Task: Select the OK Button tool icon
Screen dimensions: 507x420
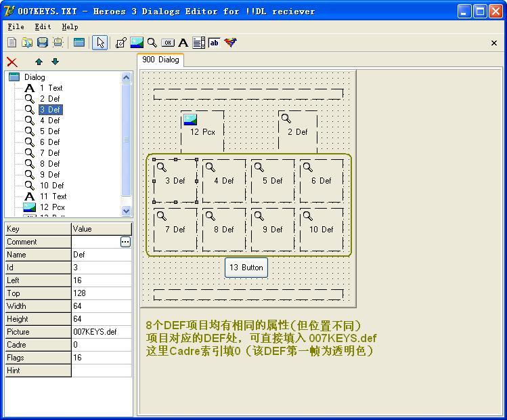Action: [167, 43]
